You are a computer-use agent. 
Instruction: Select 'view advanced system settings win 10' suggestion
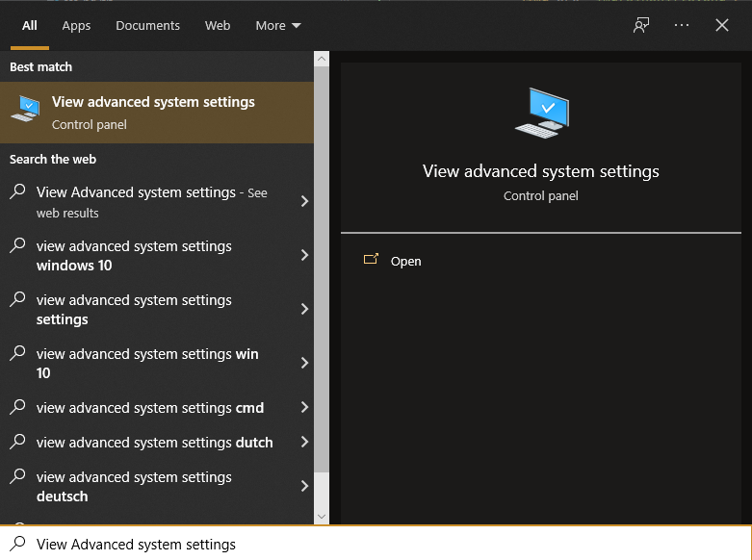tap(147, 363)
